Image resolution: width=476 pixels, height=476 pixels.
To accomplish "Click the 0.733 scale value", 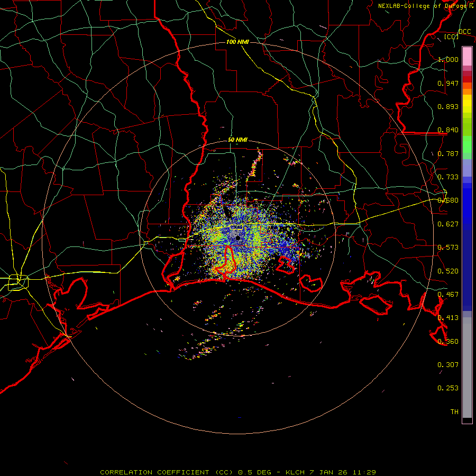I will 448,177.
